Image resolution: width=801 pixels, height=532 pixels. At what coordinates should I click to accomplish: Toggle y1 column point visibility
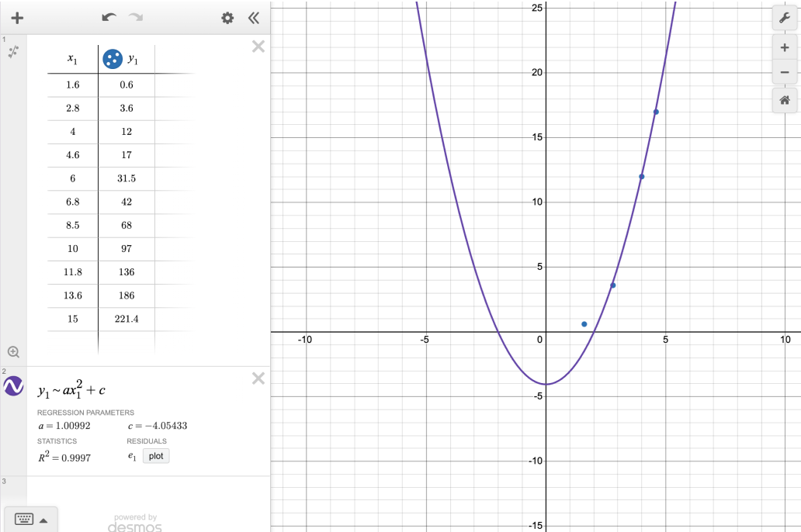113,58
